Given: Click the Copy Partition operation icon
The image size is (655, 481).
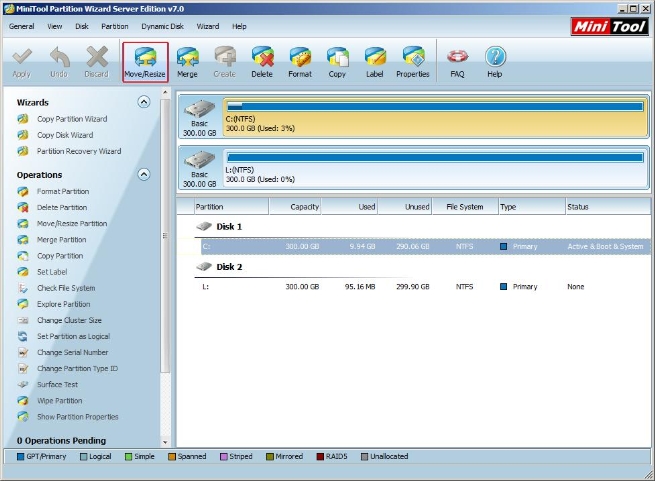Looking at the screenshot, I should 23,256.
